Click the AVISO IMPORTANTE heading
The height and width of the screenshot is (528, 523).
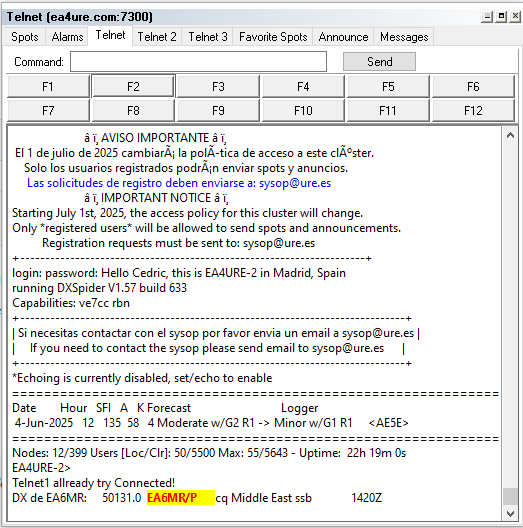[155, 138]
